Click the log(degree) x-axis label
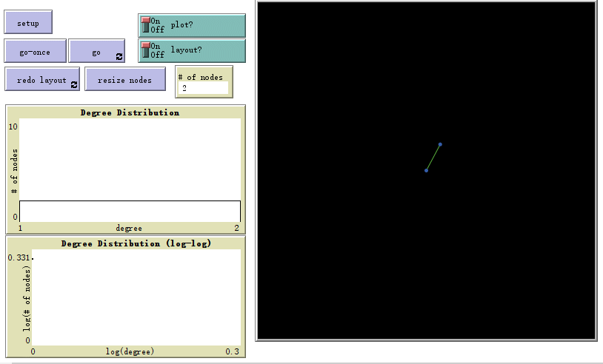Screen dimensions: 603x364 [130, 351]
